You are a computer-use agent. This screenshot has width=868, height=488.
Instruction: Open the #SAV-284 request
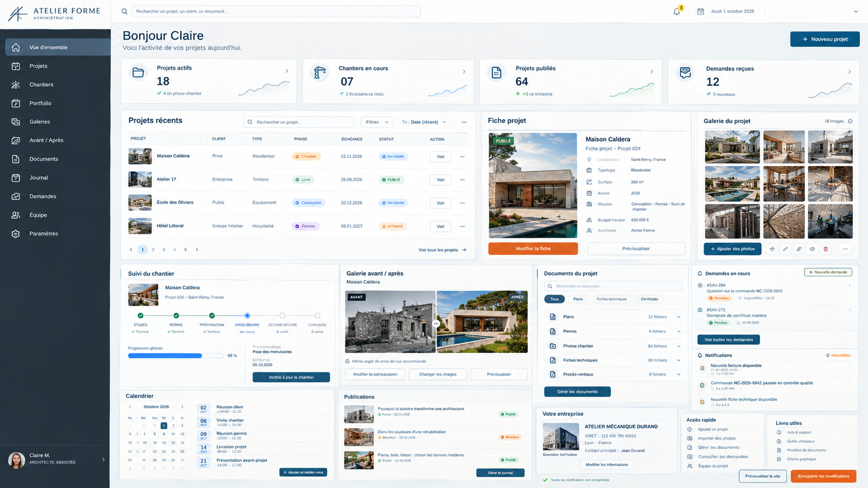pos(774,291)
